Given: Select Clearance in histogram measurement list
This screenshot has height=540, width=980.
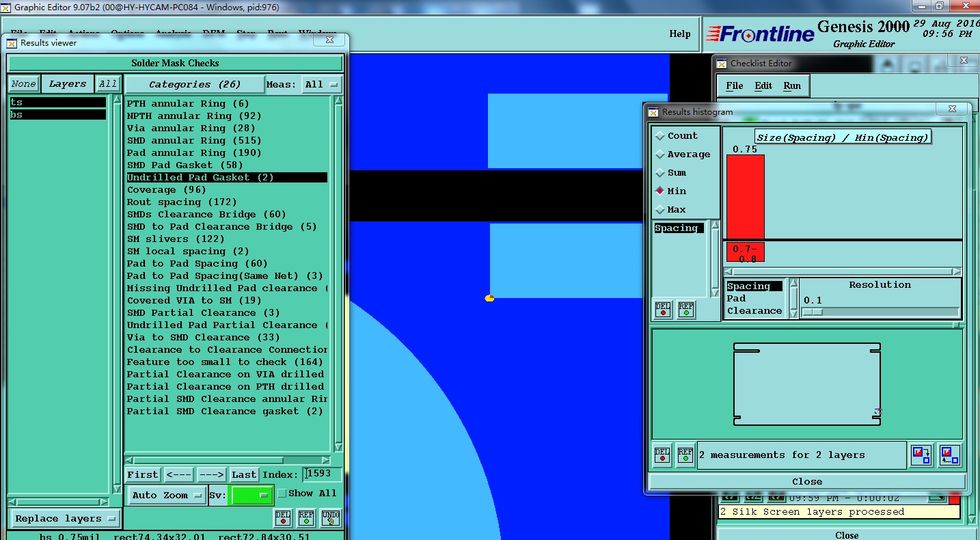Looking at the screenshot, I should [x=754, y=311].
